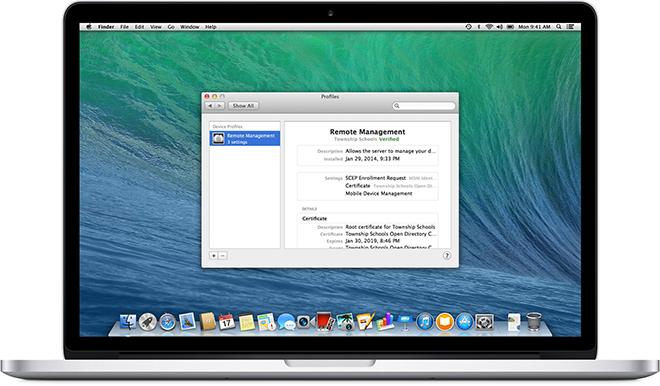Image resolution: width=660 pixels, height=386 pixels.
Task: Launch Safari from the Dock
Action: point(168,322)
